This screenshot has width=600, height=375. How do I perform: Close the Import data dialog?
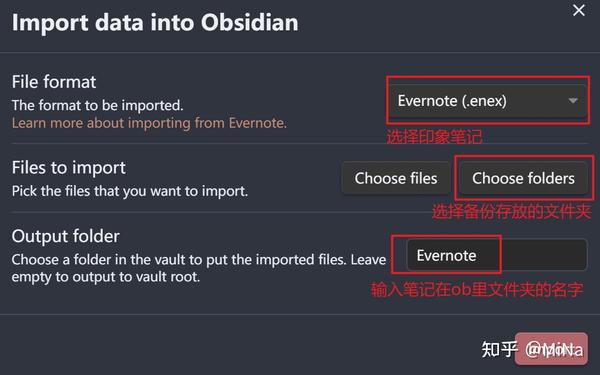(579, 10)
